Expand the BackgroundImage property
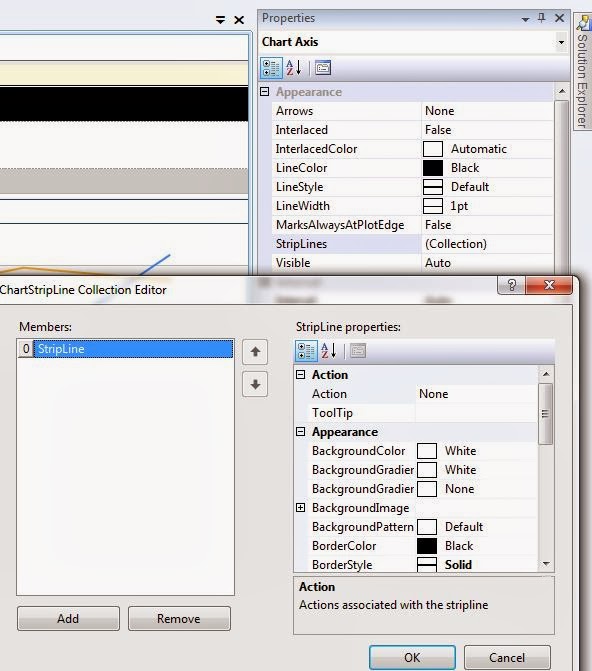The image size is (592, 671). 300,508
